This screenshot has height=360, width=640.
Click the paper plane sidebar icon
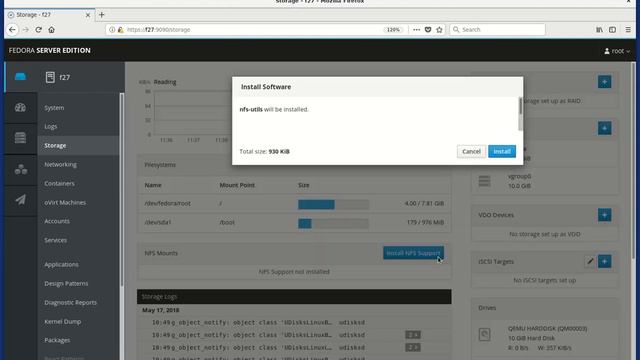[x=20, y=200]
